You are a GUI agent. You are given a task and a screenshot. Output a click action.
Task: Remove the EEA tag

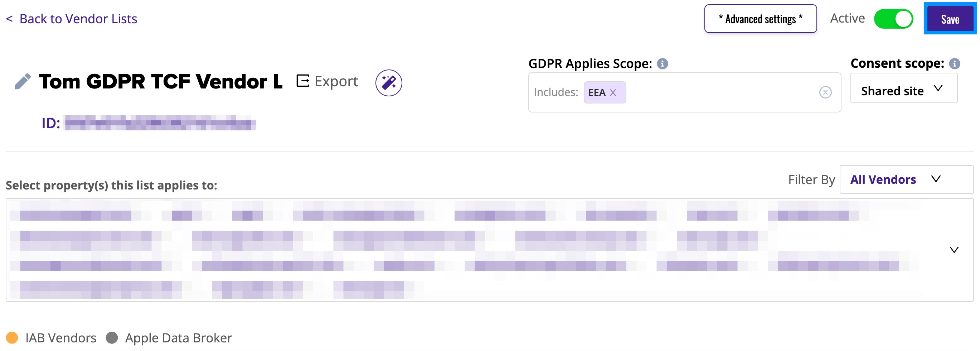click(x=613, y=92)
